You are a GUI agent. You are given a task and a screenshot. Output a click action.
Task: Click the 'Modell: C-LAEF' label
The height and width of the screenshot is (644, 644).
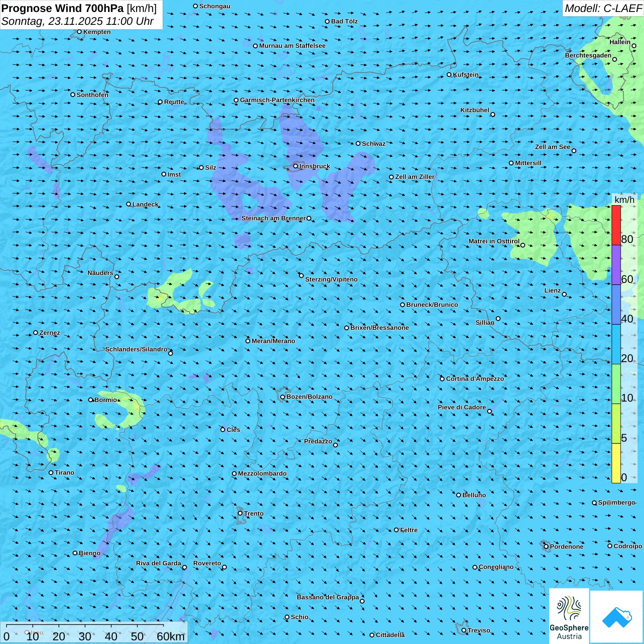(x=603, y=8)
